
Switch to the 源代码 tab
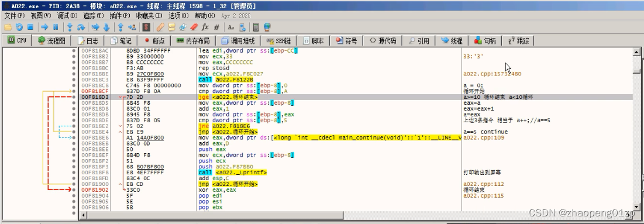pyautogui.click(x=383, y=41)
